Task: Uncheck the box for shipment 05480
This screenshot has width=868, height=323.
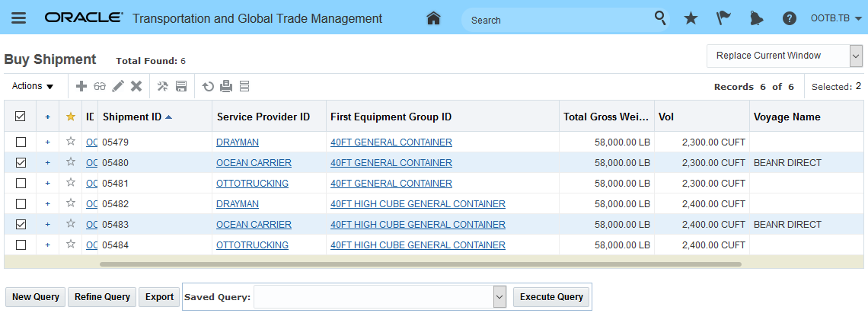Action: 21,163
